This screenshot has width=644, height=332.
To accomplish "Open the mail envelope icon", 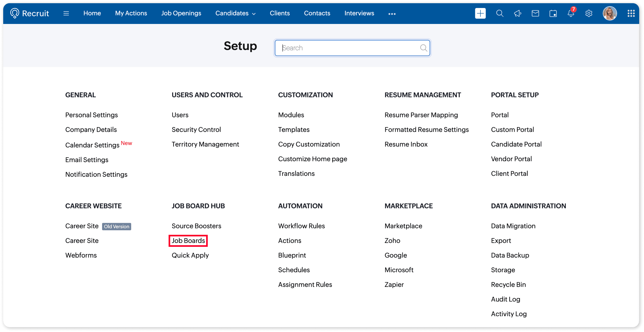I will [535, 13].
